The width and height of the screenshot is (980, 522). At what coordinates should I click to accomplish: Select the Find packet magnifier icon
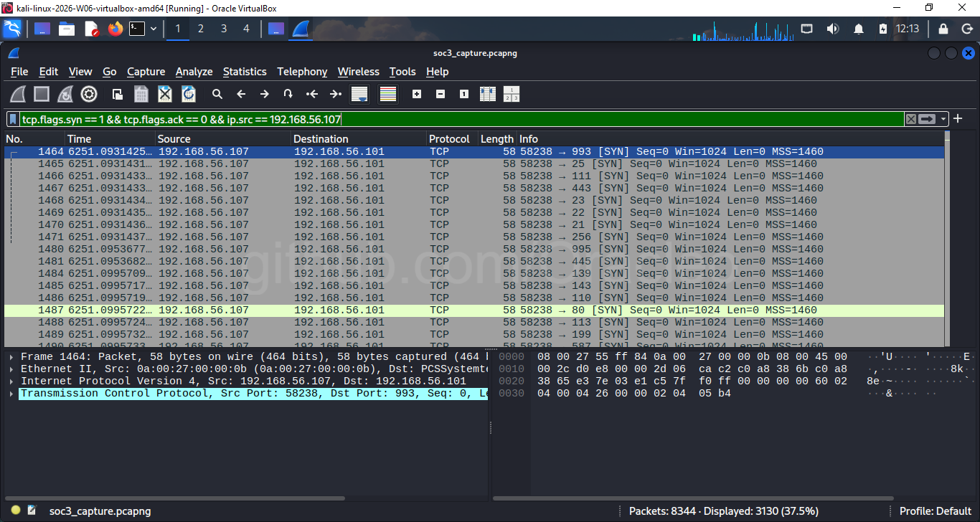pyautogui.click(x=217, y=94)
